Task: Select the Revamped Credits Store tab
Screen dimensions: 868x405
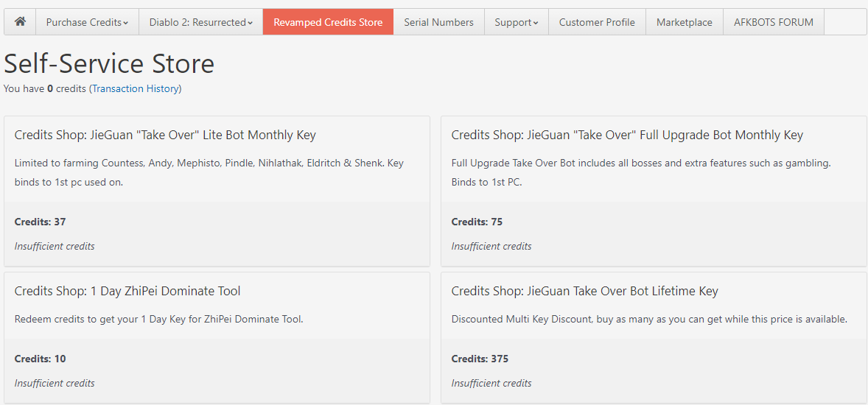Action: (x=328, y=22)
